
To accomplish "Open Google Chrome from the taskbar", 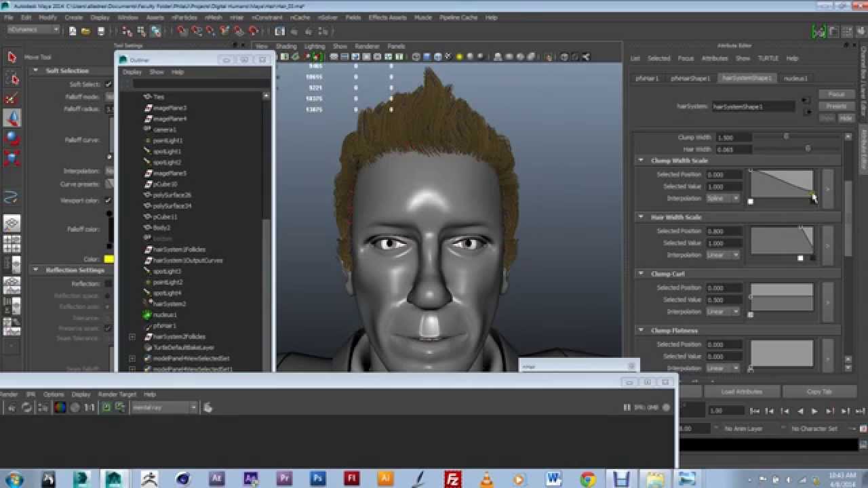I will 587,479.
